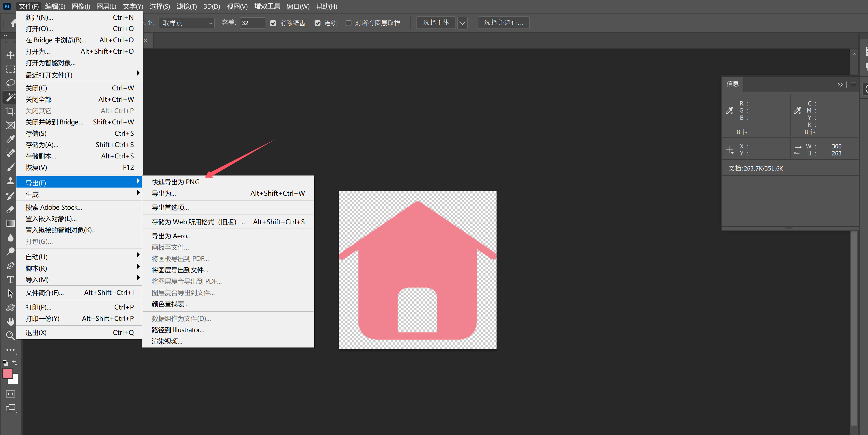Select the Path Selection tool
Screen dimensions: 868x435
pos(11,293)
